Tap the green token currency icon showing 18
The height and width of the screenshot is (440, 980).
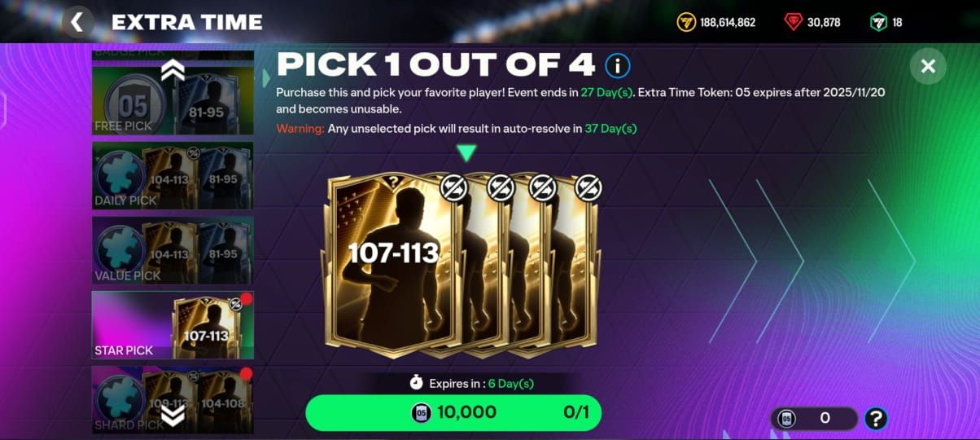point(878,22)
